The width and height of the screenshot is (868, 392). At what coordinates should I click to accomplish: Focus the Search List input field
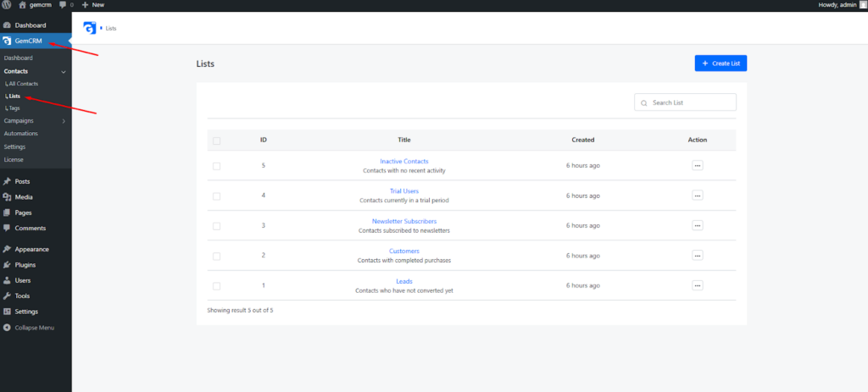point(685,102)
